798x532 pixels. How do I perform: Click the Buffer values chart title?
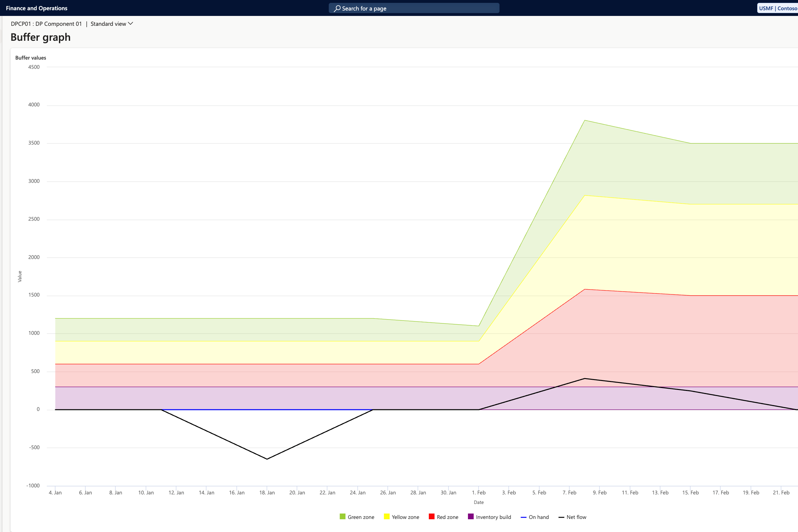[31, 58]
